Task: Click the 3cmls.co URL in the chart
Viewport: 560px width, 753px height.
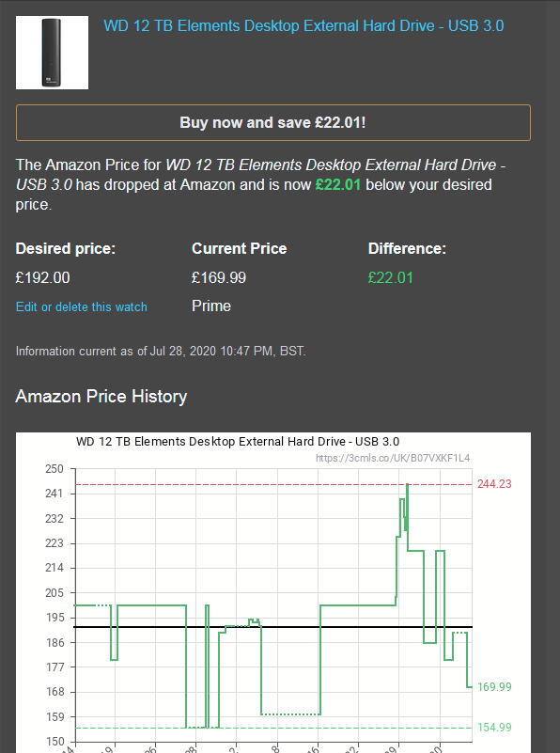Action: pyautogui.click(x=393, y=458)
